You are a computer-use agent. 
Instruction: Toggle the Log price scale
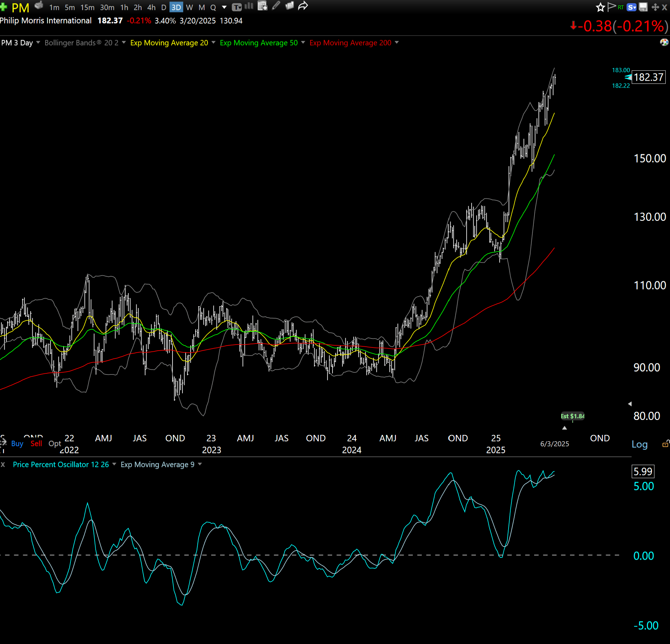click(x=639, y=444)
